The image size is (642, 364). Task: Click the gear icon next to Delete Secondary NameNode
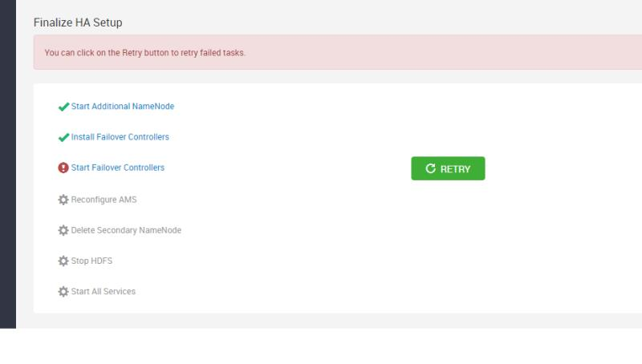pos(63,230)
